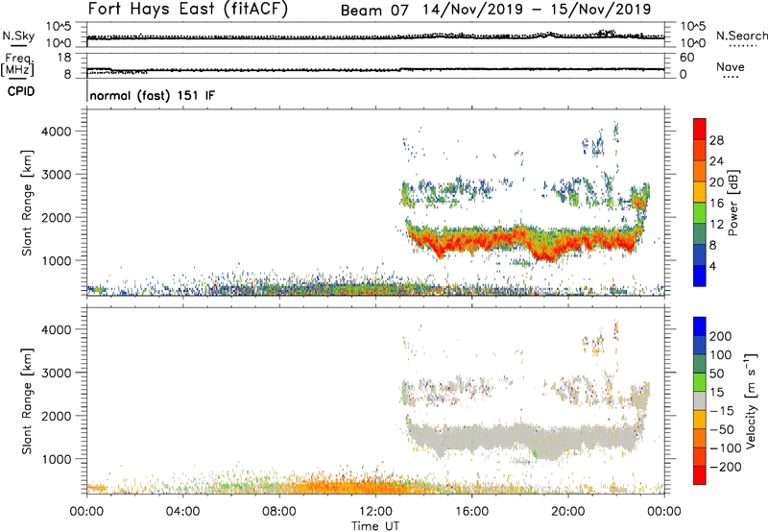Click the 'normal (fast) 151 IF' text
Image resolution: width=768 pixels, height=532 pixels.
point(153,95)
